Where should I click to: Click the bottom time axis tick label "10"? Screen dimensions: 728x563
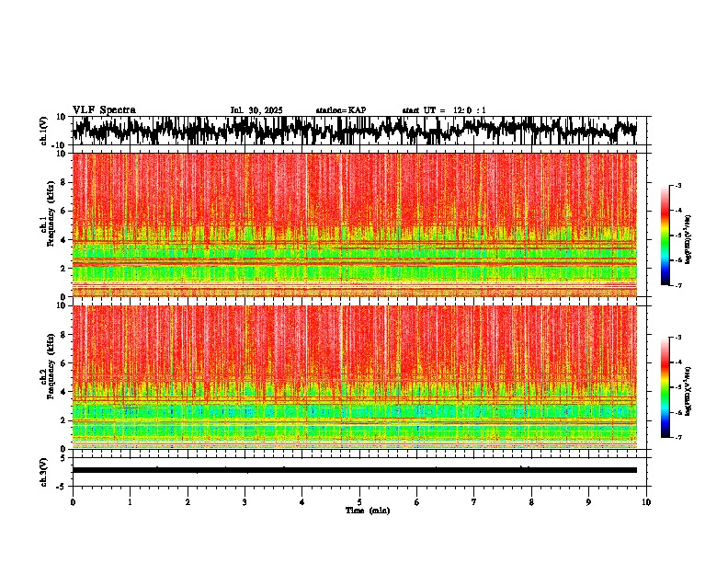[646, 502]
